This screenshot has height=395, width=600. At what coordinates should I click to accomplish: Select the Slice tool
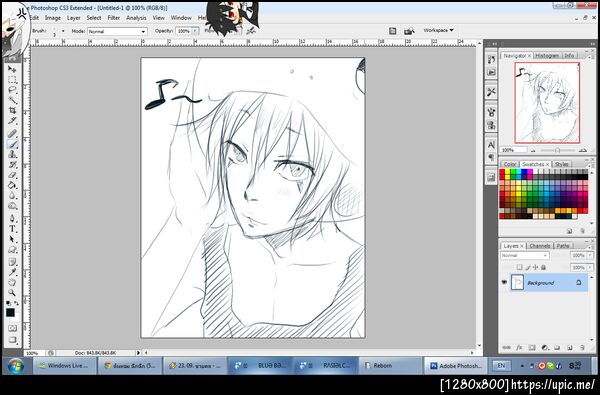point(12,121)
